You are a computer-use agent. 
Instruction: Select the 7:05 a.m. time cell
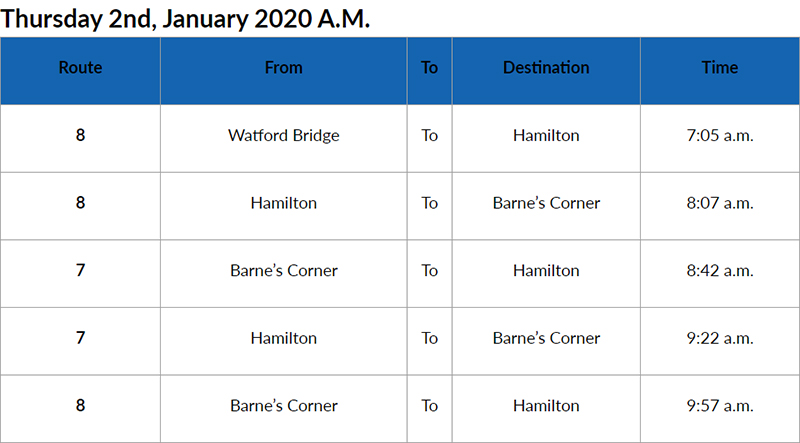point(720,135)
